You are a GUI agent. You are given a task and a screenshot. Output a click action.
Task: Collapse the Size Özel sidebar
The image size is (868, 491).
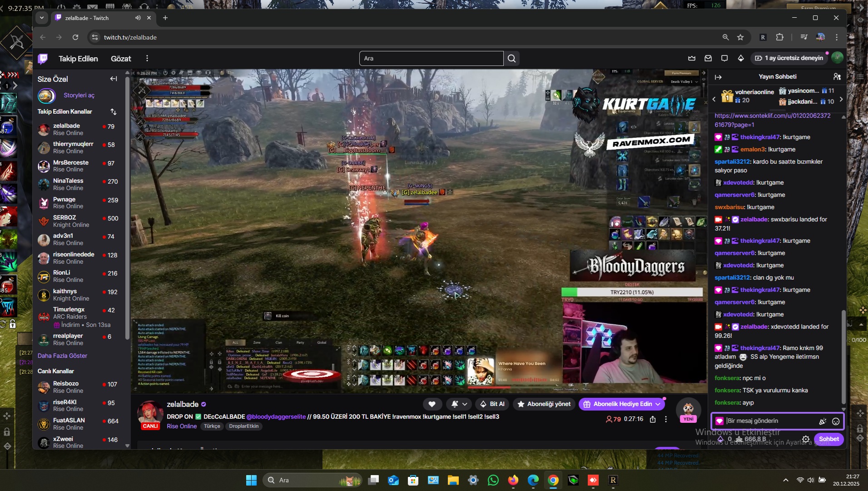click(114, 79)
